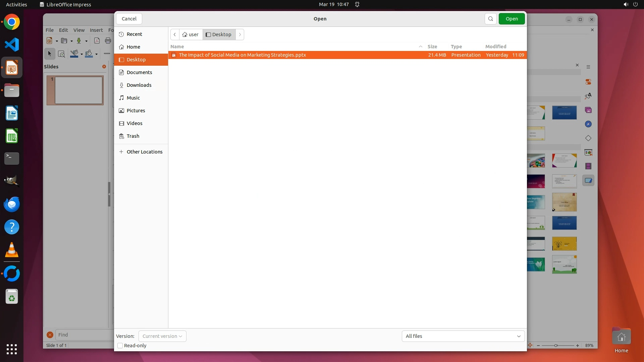Enable the Read-only checkbox

tap(120, 346)
